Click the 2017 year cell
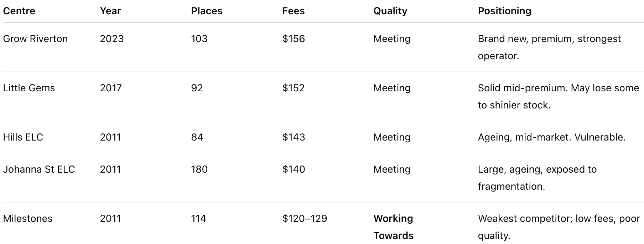This screenshot has width=644, height=244. [111, 88]
